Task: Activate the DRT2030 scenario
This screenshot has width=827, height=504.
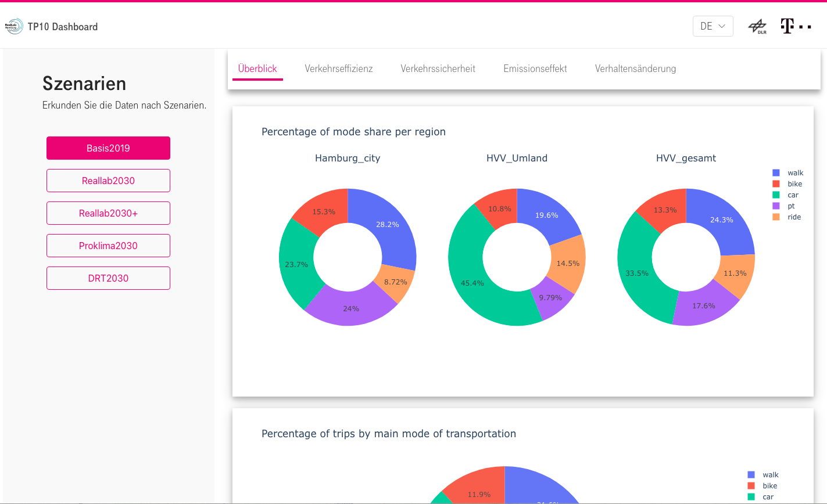Action: [108, 278]
